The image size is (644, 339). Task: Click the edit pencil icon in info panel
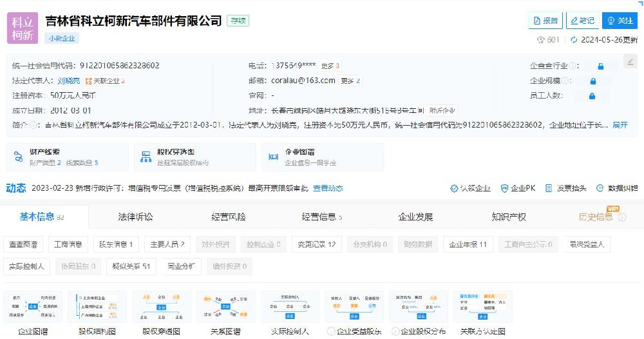(629, 64)
